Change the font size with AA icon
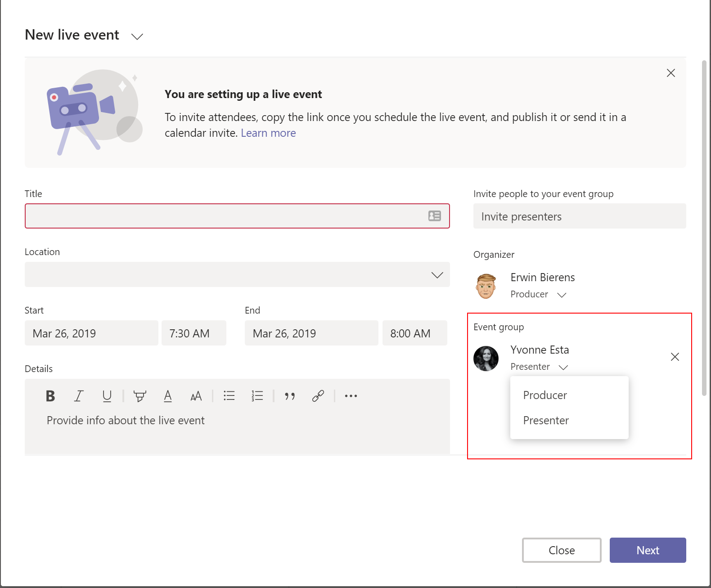711x588 pixels. coord(196,396)
